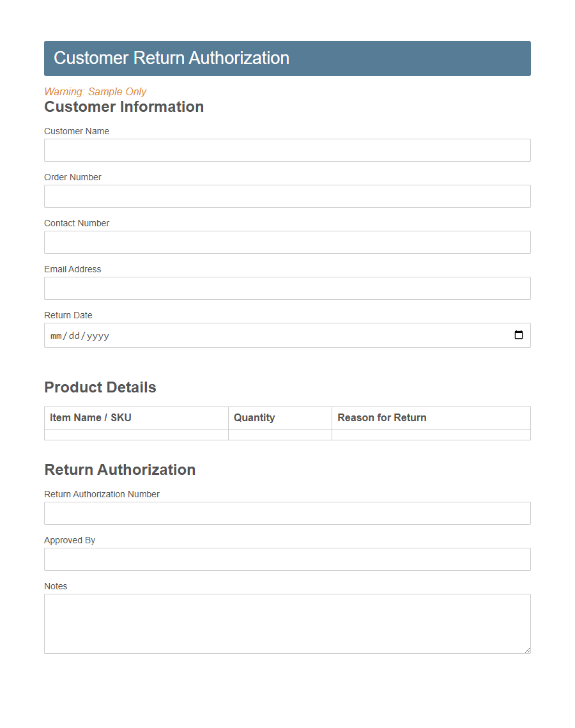Image resolution: width=575 pixels, height=728 pixels.
Task: Click the Quantity column header
Action: 254,417
